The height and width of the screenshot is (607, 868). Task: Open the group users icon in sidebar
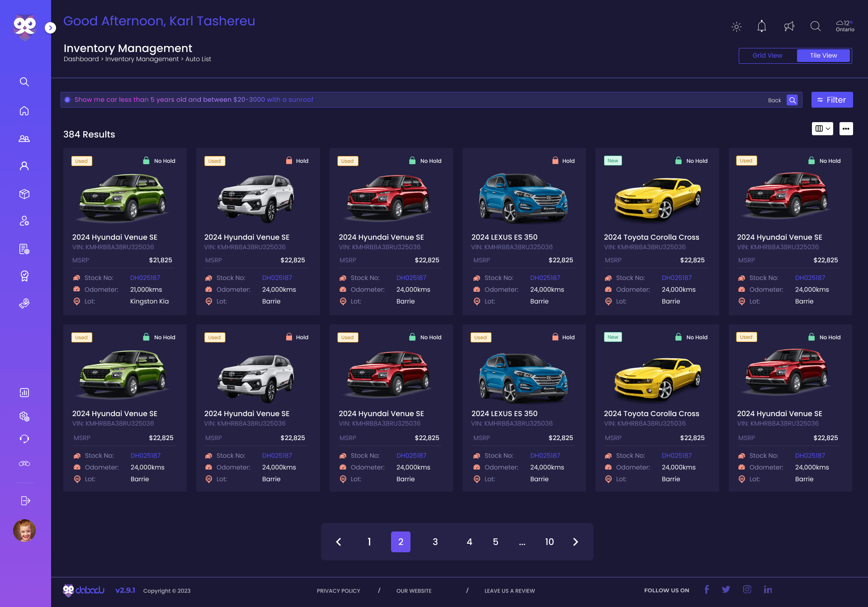coord(24,139)
